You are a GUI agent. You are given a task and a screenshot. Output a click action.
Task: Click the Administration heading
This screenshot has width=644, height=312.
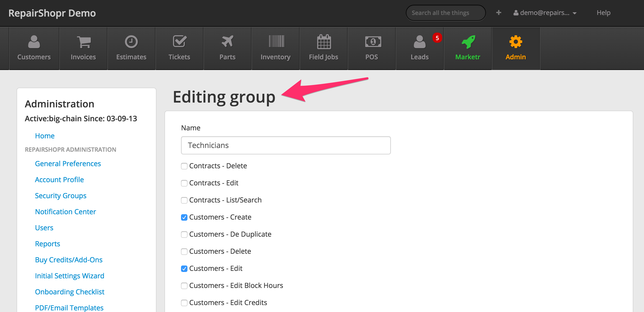[x=60, y=104]
